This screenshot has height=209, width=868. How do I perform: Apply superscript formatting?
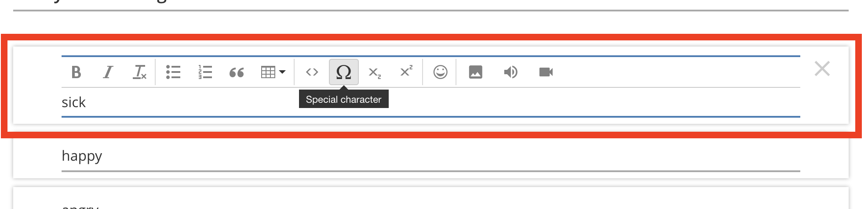(x=406, y=71)
